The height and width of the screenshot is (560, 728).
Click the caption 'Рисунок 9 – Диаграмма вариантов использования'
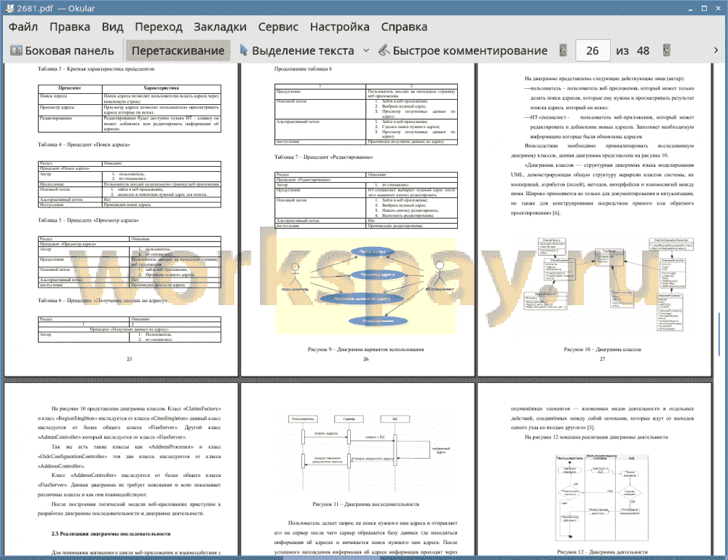tap(365, 350)
